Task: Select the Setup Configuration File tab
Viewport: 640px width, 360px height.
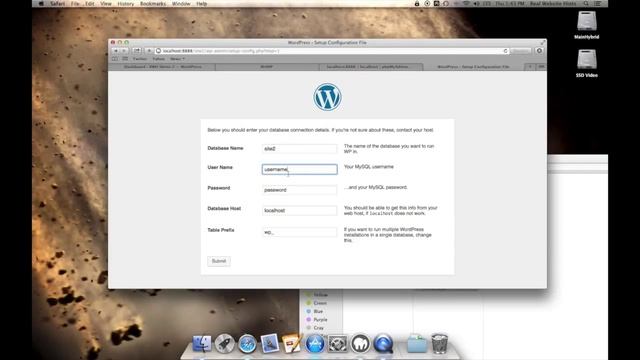Action: (x=473, y=67)
